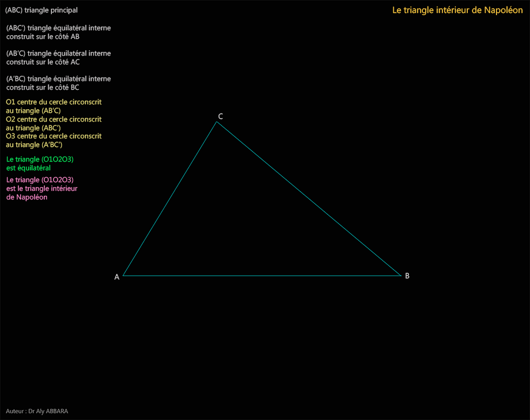530x420 pixels.
Task: Select the O1 circumcircle center description
Action: pos(54,102)
